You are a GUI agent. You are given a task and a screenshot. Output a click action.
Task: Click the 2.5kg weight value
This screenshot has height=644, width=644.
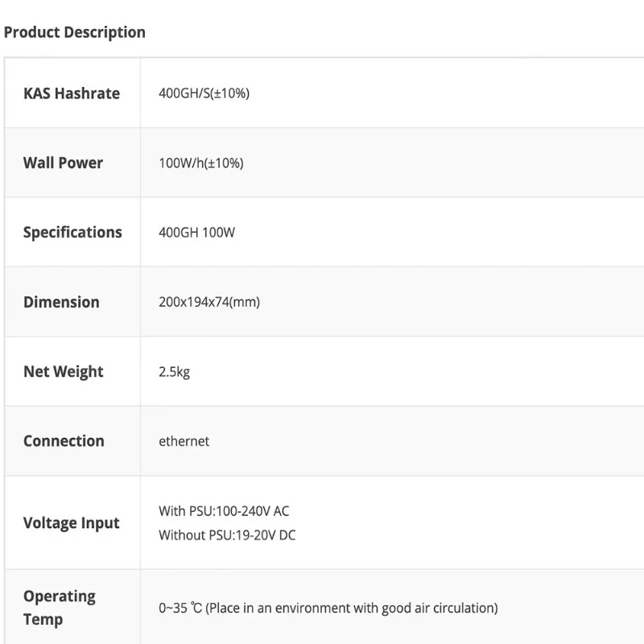point(175,372)
